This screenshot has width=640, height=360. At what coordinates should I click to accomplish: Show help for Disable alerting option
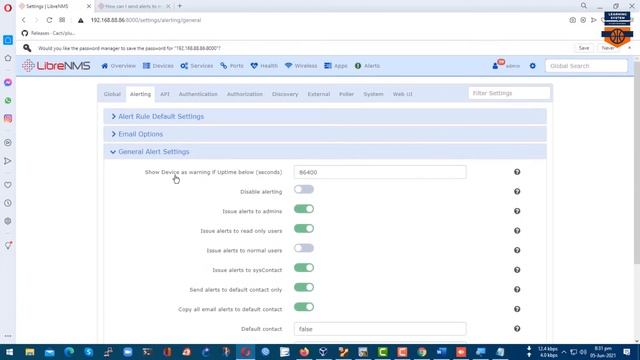[x=517, y=191]
